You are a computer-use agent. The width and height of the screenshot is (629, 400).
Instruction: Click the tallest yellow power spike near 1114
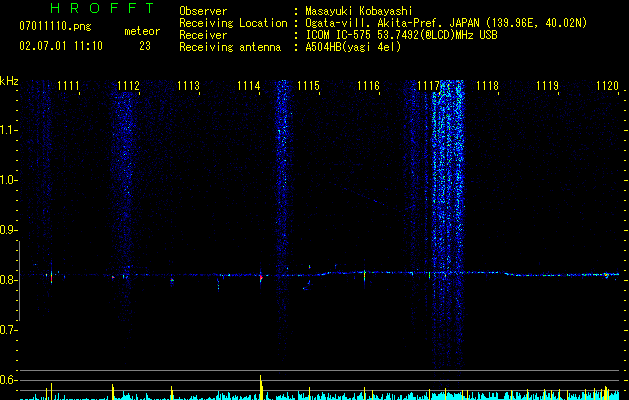pos(261,387)
